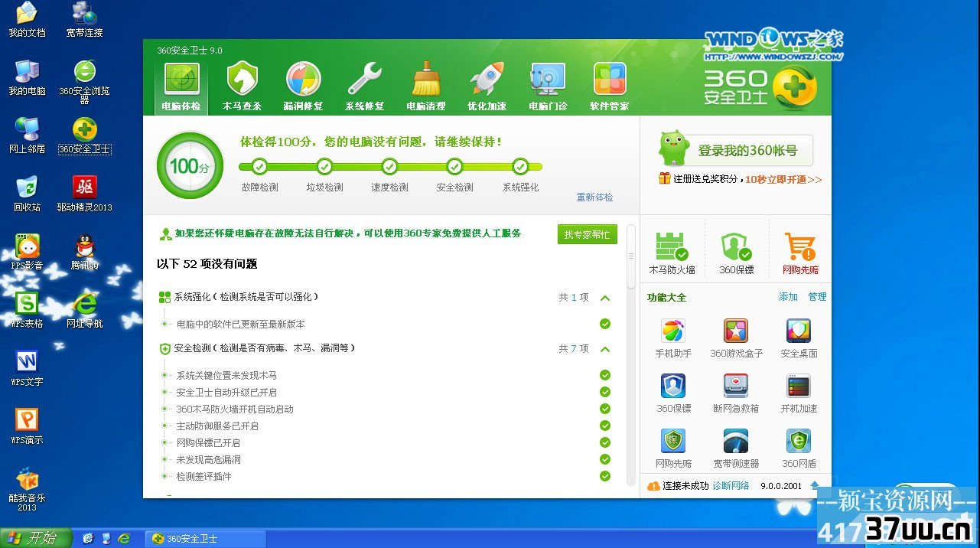Click the 100分 score circle
The image size is (980, 548).
pos(190,166)
